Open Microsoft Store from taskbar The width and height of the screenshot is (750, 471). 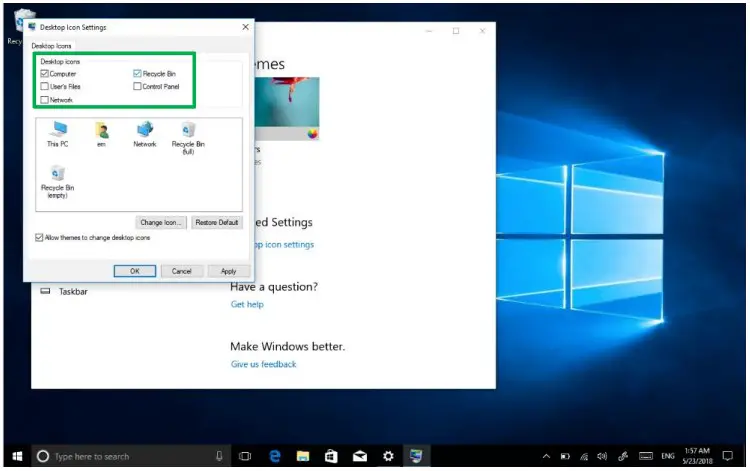331,456
